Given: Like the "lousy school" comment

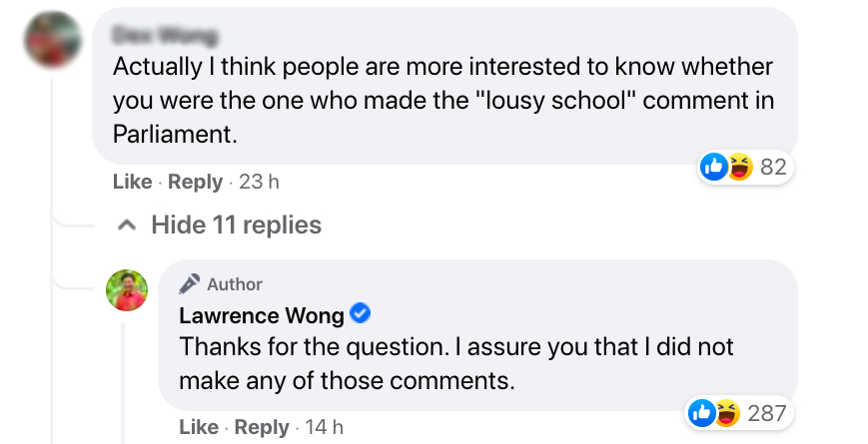Looking at the screenshot, I should (x=132, y=182).
